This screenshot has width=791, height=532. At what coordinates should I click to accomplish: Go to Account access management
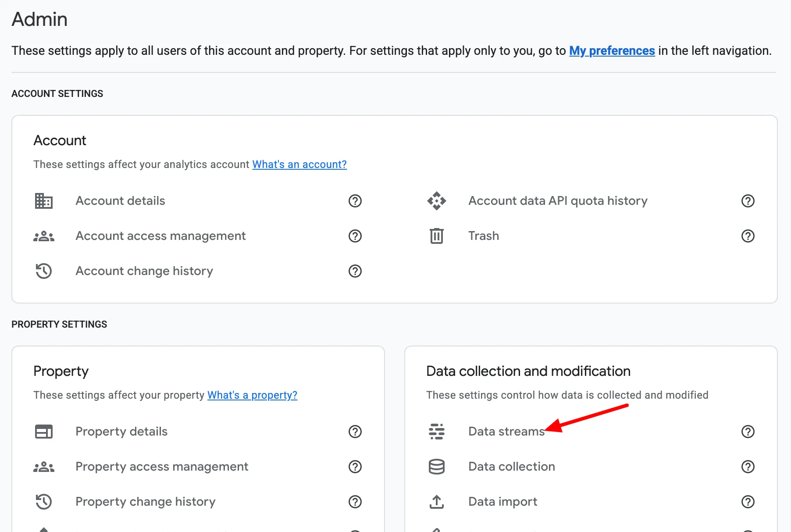pos(160,236)
